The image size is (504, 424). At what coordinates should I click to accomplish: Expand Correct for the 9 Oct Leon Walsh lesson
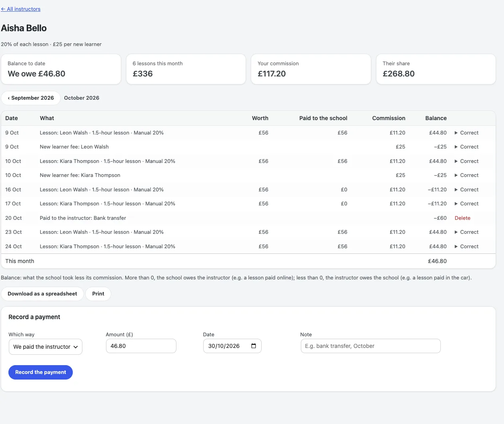click(466, 133)
